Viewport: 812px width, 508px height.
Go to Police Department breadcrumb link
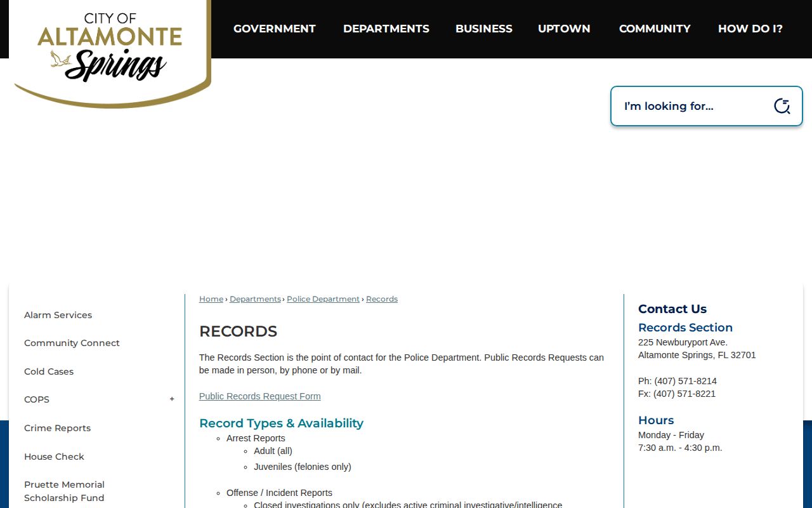tap(323, 299)
